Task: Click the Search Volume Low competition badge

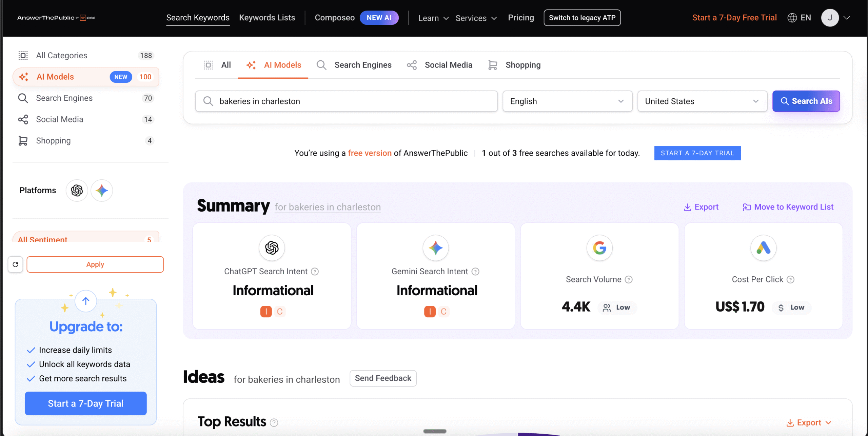Action: [617, 308]
